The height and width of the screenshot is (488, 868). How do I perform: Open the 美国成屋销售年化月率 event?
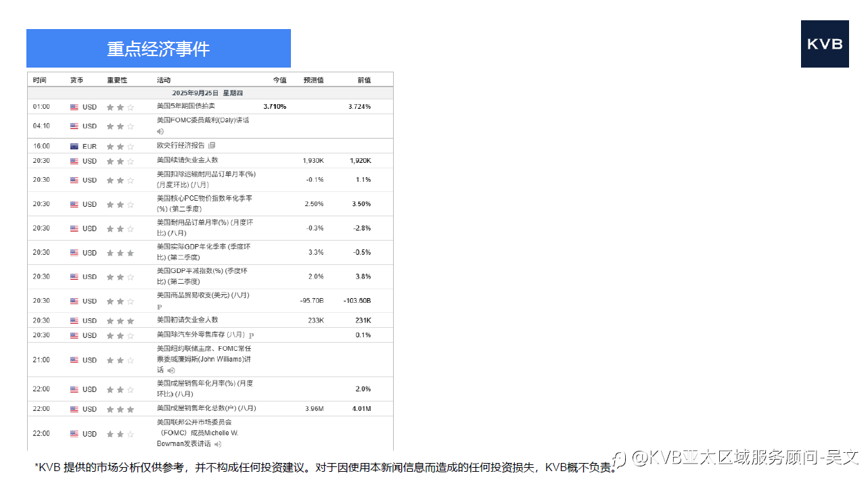205,389
